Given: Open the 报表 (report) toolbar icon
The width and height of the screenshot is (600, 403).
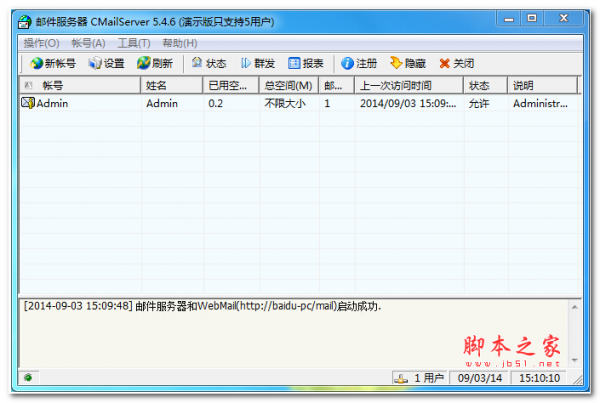Looking at the screenshot, I should point(294,63).
